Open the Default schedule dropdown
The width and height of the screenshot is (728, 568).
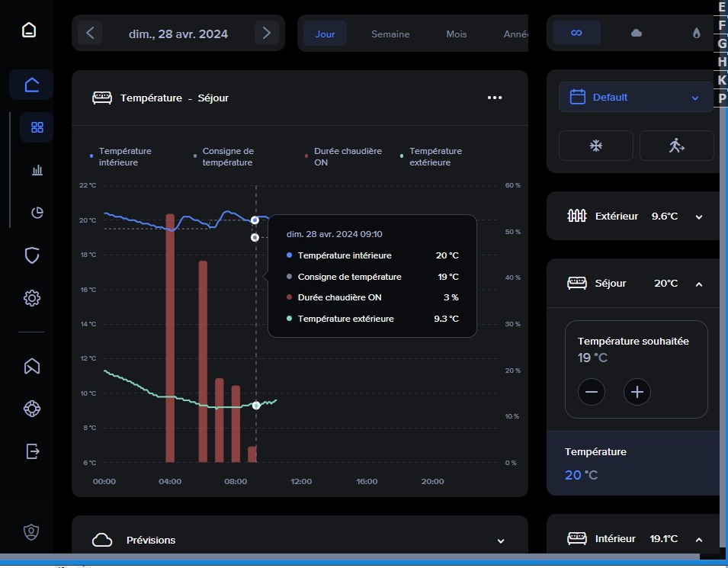click(636, 98)
